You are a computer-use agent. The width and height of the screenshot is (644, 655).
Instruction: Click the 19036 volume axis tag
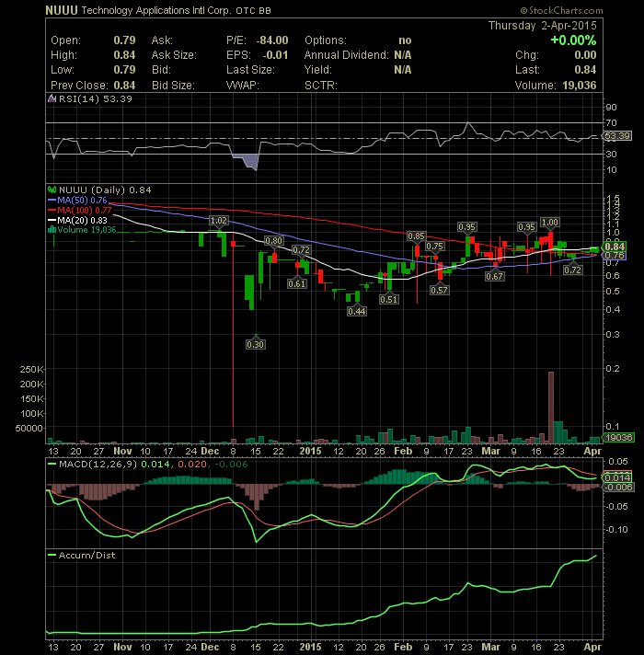click(618, 437)
